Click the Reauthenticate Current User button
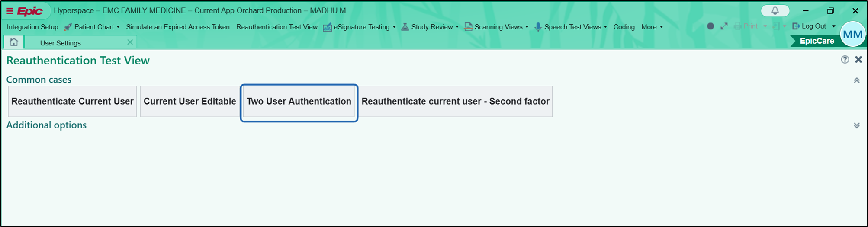This screenshot has width=868, height=227. point(72,102)
